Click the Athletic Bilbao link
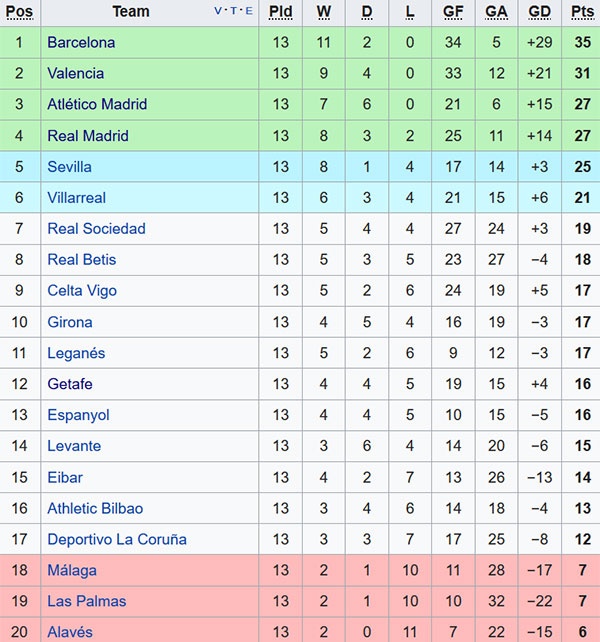Screen dimensions: 600x642 coord(95,509)
